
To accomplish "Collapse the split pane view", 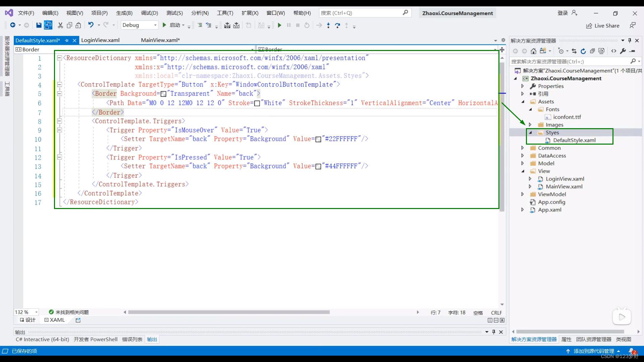I will coord(502,320).
